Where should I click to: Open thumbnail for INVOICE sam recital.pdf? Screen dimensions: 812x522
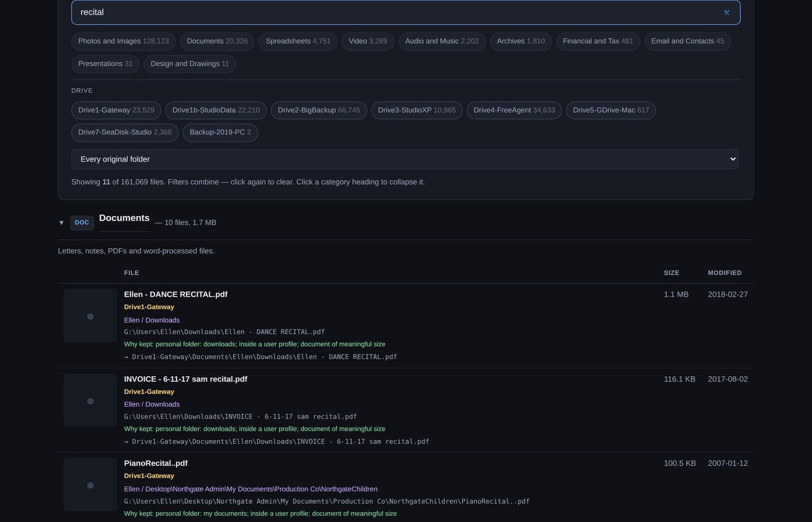[90, 401]
